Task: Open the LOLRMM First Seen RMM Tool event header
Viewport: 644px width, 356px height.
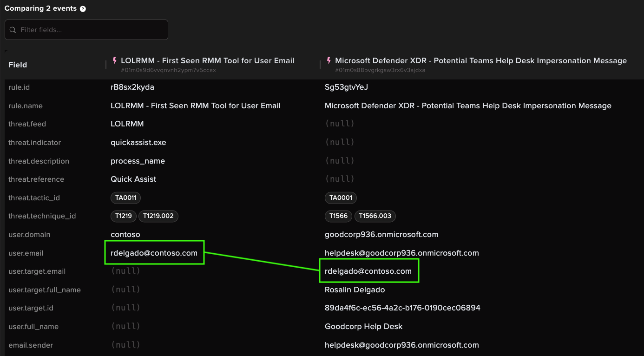Action: [x=207, y=60]
